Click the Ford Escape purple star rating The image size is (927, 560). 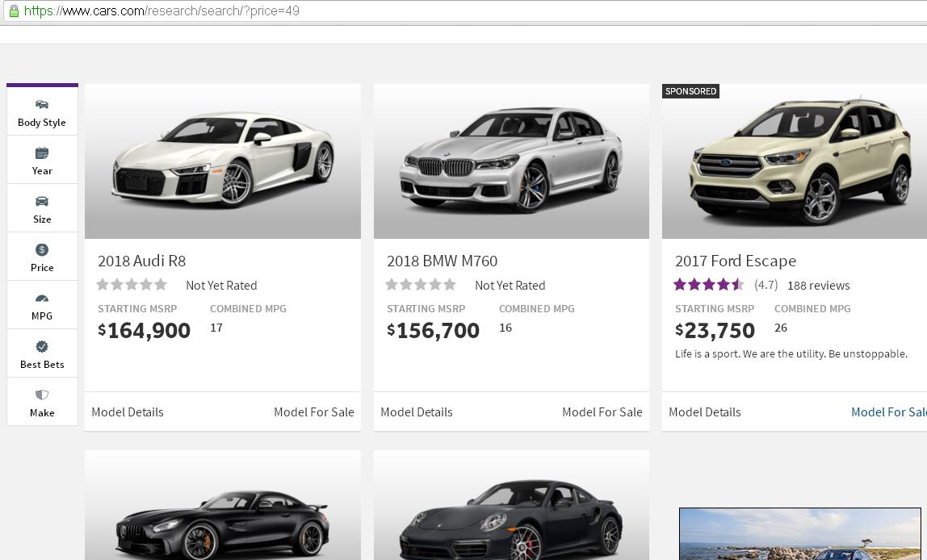tap(709, 285)
